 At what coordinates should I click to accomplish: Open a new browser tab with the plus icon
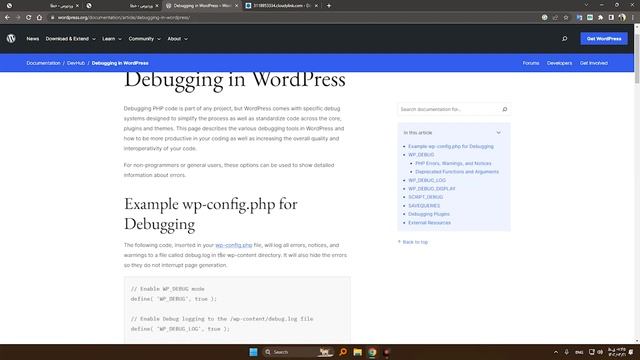coord(329,6)
